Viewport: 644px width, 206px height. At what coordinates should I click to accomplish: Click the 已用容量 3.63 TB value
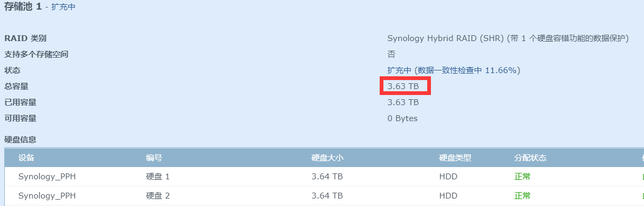[403, 102]
